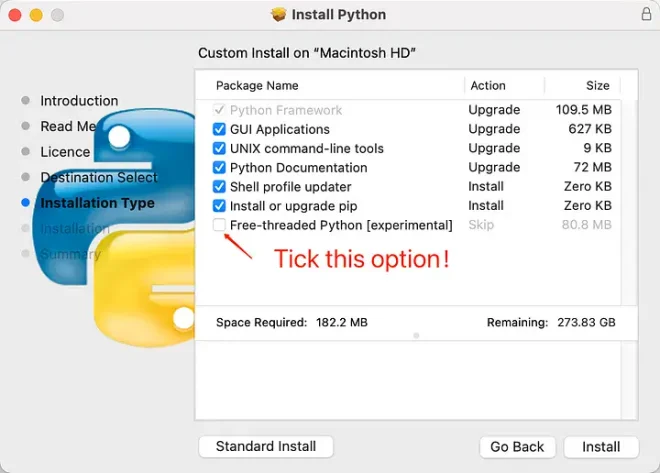Click the package list vertical scrollbar
The height and width of the screenshot is (473, 660).
(x=629, y=202)
